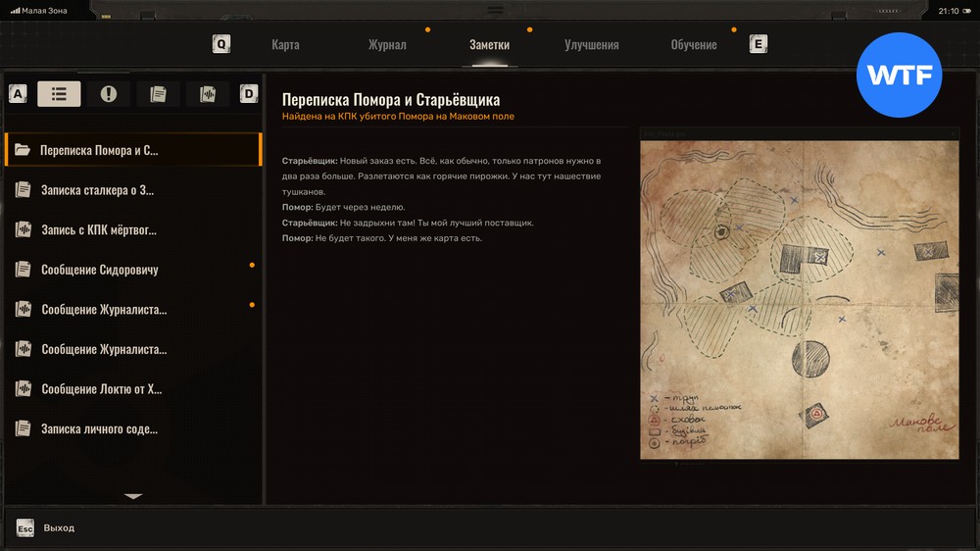Expand list with the bottom down arrow
This screenshot has height=551, width=980.
pos(133,497)
